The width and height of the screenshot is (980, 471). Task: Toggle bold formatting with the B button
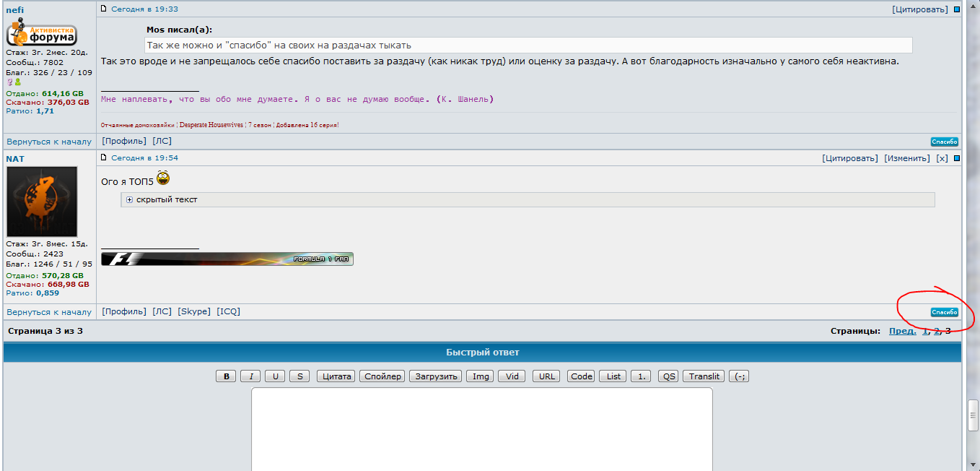coord(226,376)
